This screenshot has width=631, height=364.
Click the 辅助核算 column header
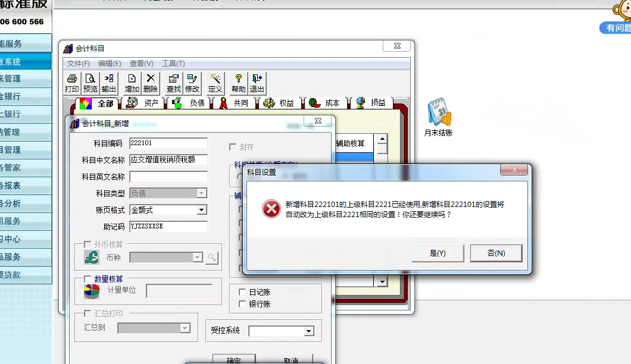(350, 143)
